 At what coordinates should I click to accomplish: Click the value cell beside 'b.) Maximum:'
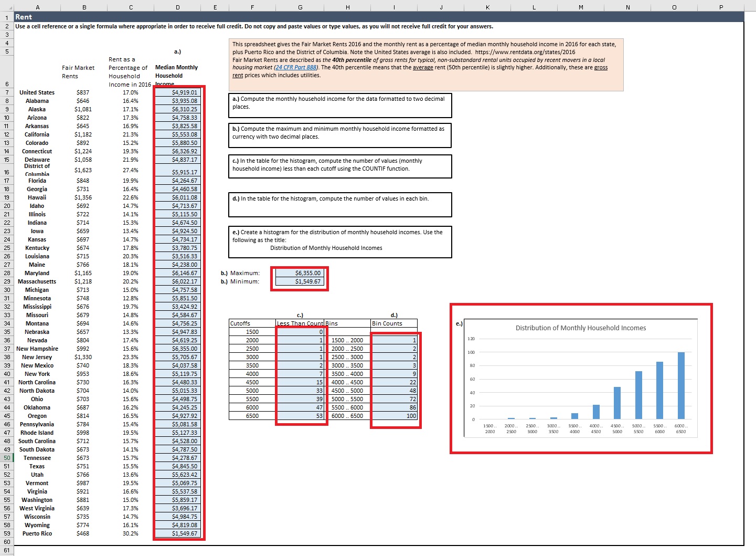300,273
